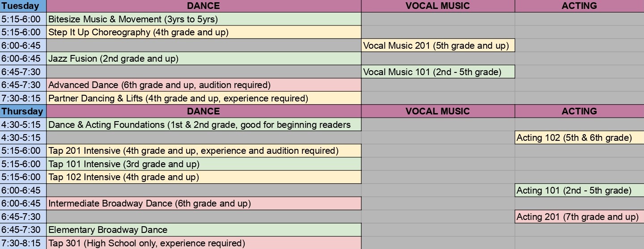Viewport: 644px width, 249px height.
Task: Select the Thursday header cell
Action: (x=23, y=111)
